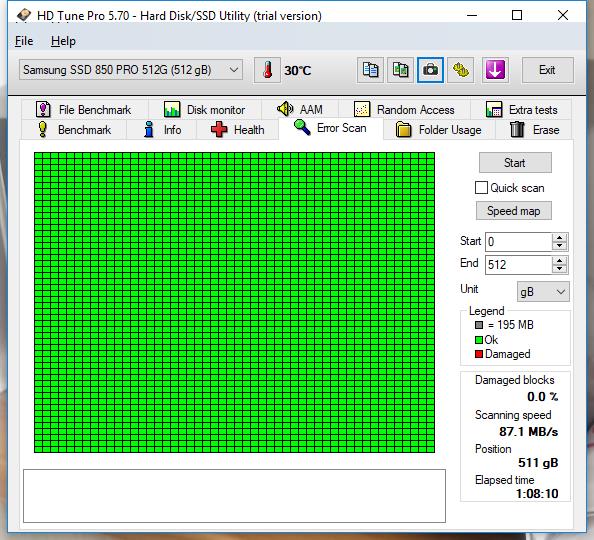The height and width of the screenshot is (540, 594).
Task: Go to the Random Access tab
Action: coord(404,110)
